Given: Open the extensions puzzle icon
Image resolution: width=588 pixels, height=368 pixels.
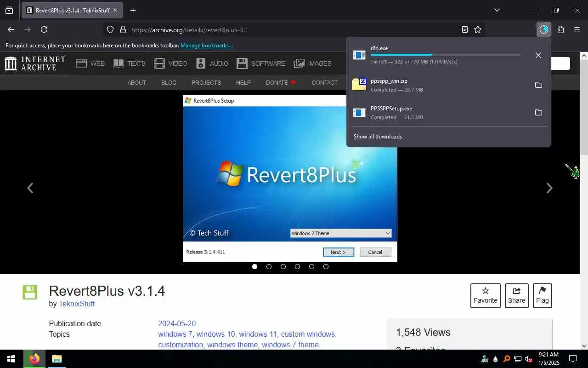Looking at the screenshot, I should pos(560,29).
